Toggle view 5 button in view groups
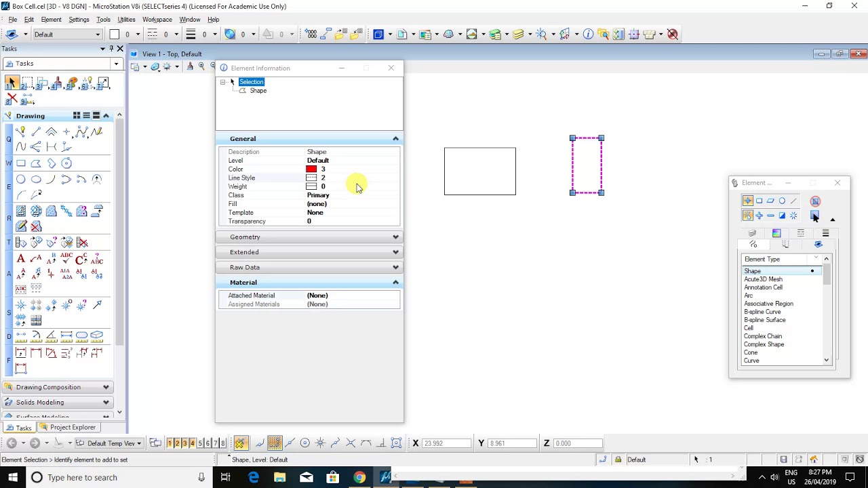Image resolution: width=868 pixels, height=488 pixels. click(200, 443)
